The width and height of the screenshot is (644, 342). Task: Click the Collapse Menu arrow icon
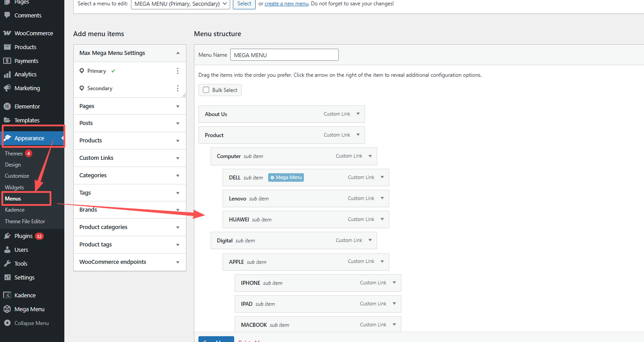7,323
